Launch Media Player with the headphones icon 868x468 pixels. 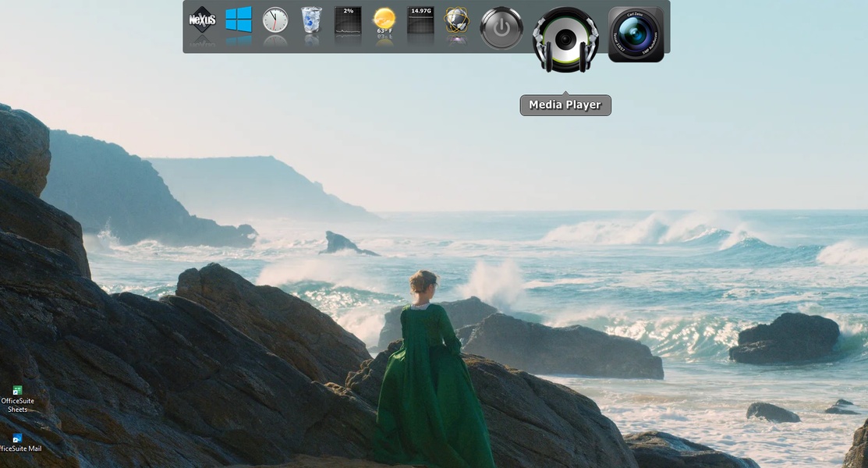coord(565,39)
